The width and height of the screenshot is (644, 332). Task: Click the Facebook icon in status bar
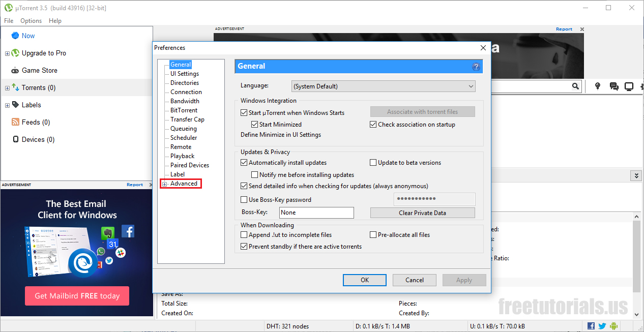(591, 326)
